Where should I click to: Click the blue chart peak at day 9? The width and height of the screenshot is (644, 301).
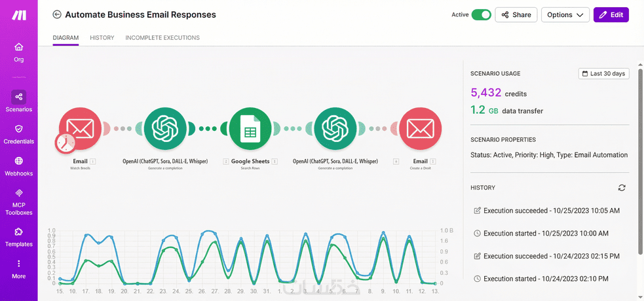pyautogui.click(x=384, y=233)
